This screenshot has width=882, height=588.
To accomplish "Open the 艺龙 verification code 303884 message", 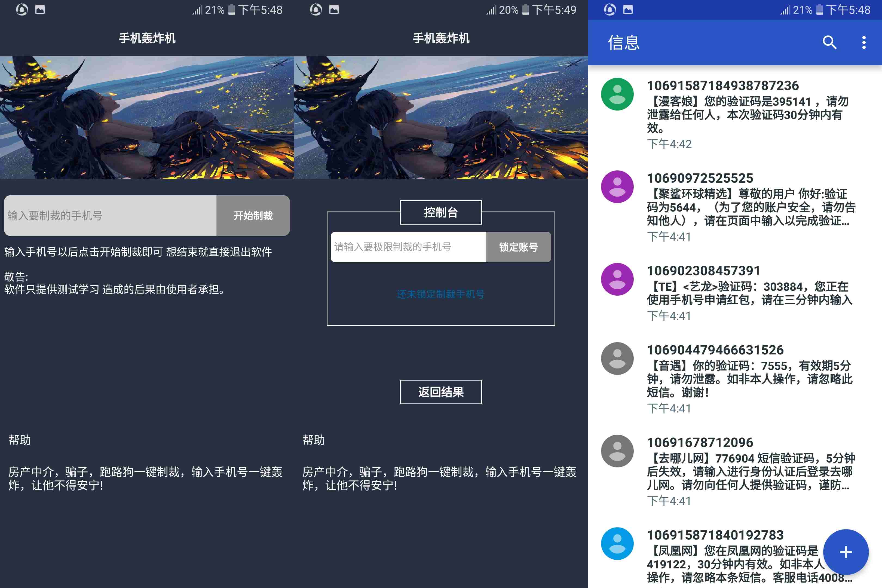I will 735,292.
